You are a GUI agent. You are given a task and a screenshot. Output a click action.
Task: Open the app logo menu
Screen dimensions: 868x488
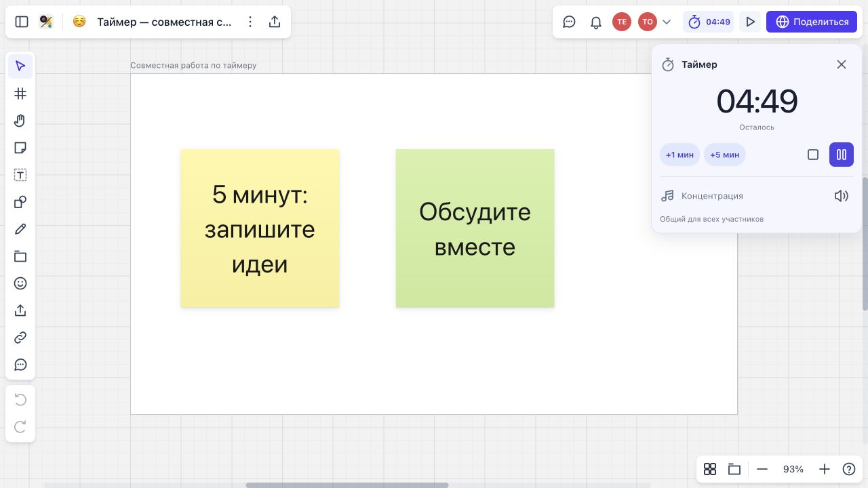(x=45, y=22)
